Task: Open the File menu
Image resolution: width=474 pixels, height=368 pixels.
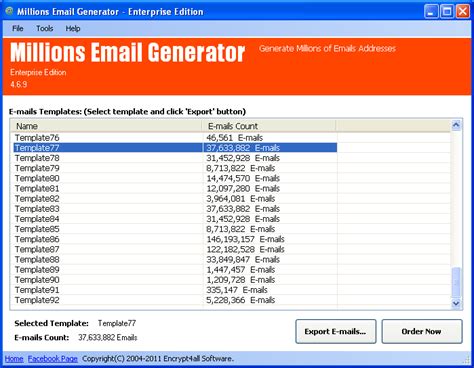Action: (18, 29)
